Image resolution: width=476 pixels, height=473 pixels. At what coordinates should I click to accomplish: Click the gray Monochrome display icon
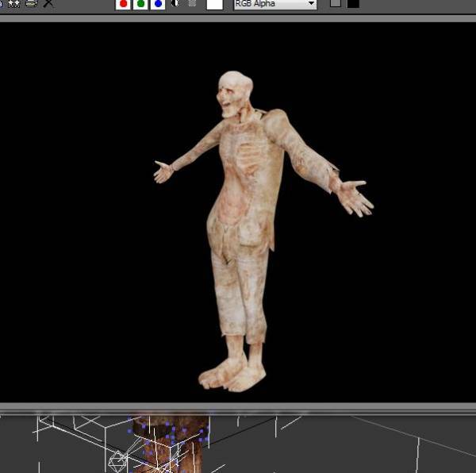coord(192,4)
